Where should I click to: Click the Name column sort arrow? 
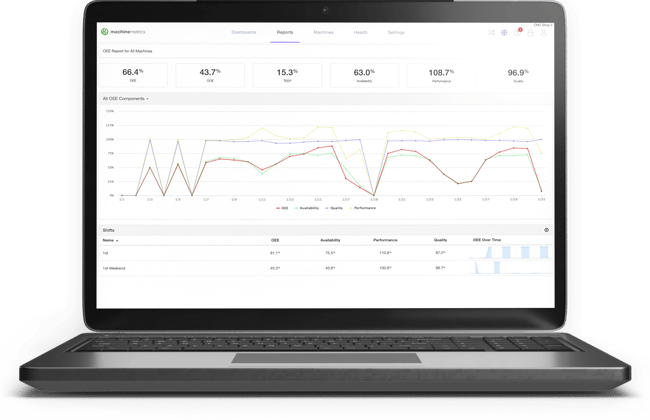pyautogui.click(x=117, y=240)
